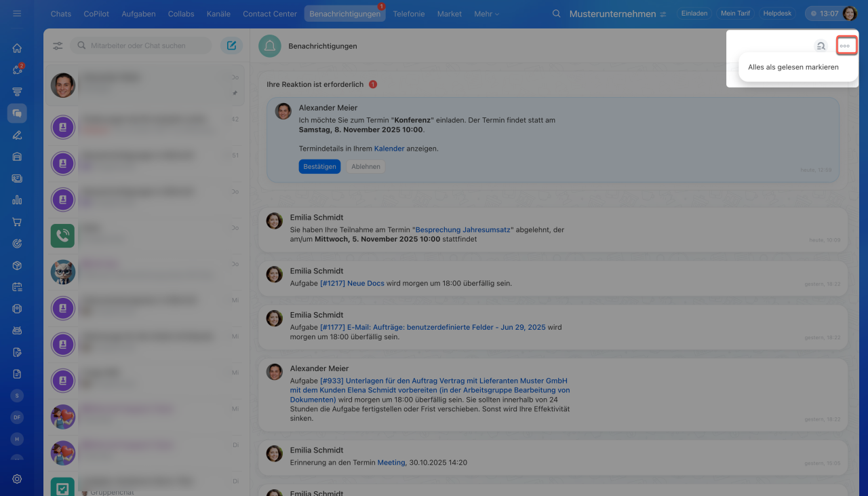Open task link #933 Unterlagen für den Auftrag
Screen dimensions: 868x496
(x=430, y=390)
